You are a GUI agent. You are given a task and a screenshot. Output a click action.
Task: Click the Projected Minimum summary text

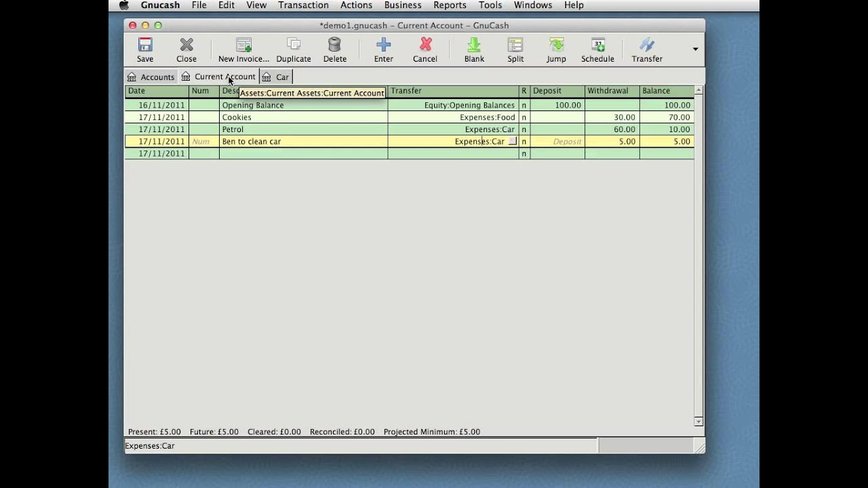[432, 432]
